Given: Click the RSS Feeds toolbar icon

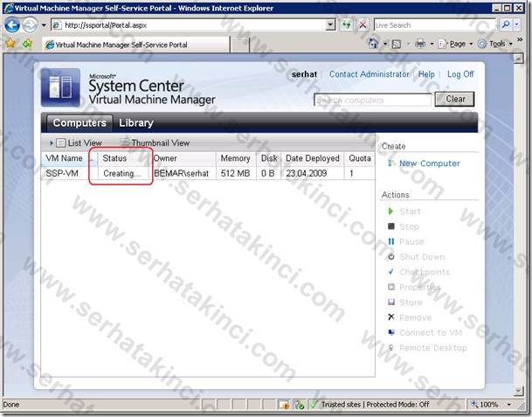Looking at the screenshot, I should [397, 44].
